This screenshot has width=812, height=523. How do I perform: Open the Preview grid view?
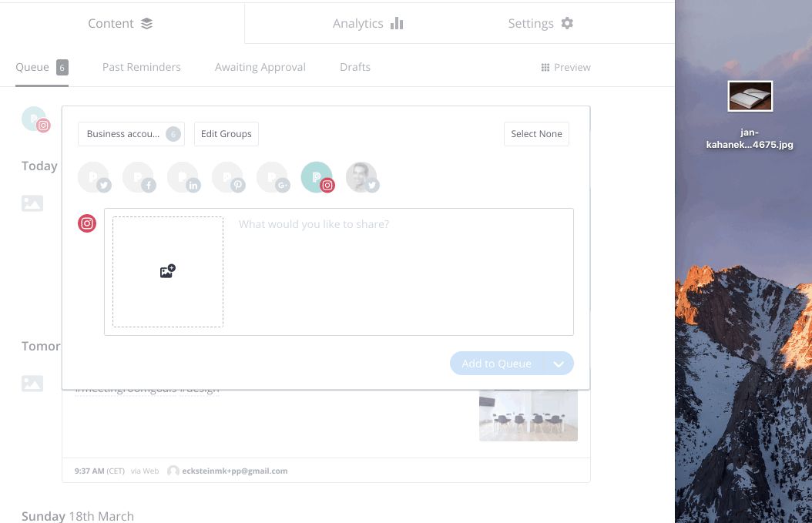point(565,68)
